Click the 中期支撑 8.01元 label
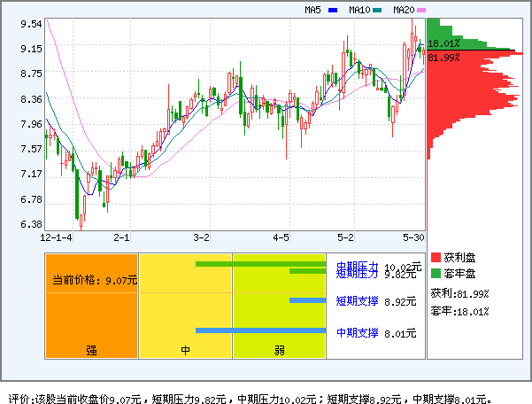This screenshot has width=532, height=404. [x=375, y=333]
